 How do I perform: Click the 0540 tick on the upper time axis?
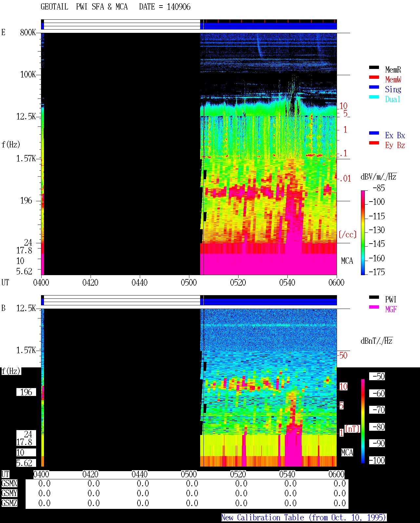(x=287, y=282)
